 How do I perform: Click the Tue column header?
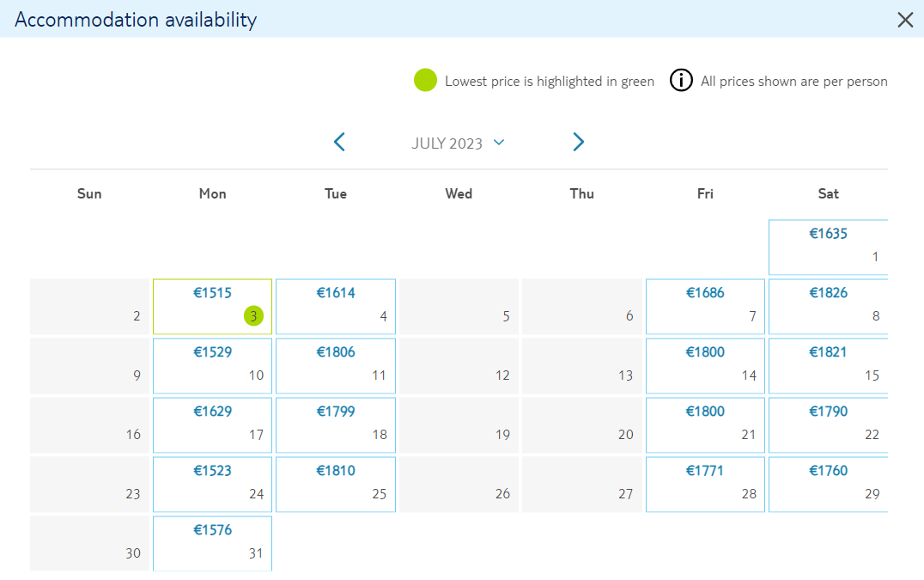[x=335, y=194]
